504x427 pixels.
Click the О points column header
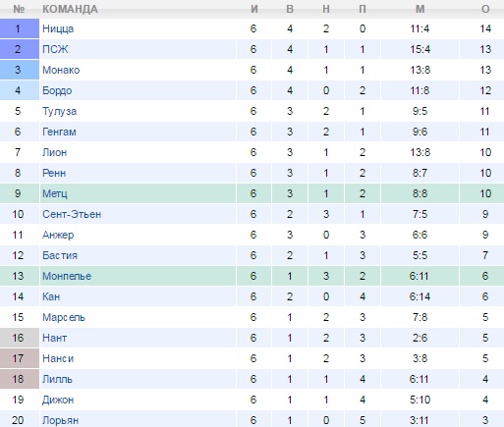coord(485,9)
